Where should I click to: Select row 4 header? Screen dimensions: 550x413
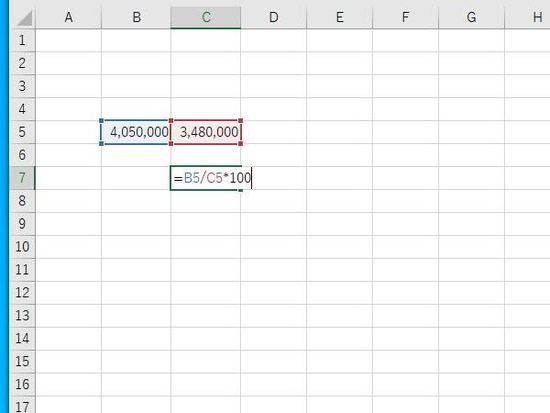click(22, 109)
